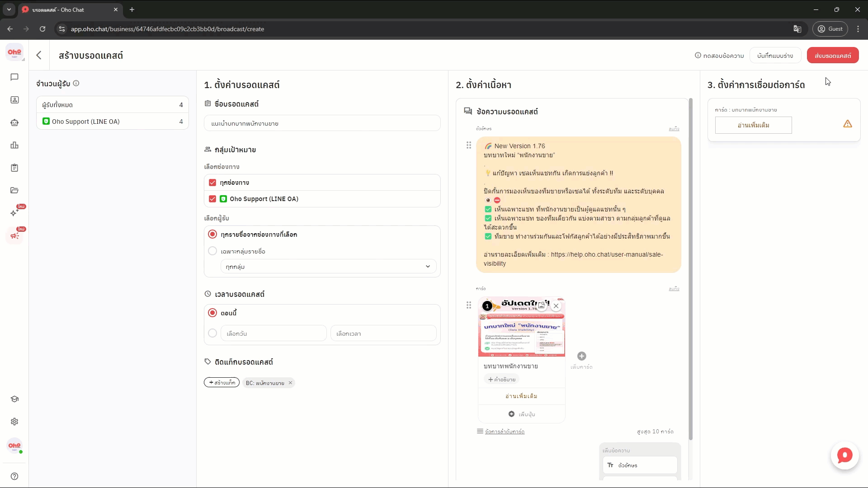Open browser tab search dropdown arrow
This screenshot has width=868, height=488.
(x=9, y=9)
